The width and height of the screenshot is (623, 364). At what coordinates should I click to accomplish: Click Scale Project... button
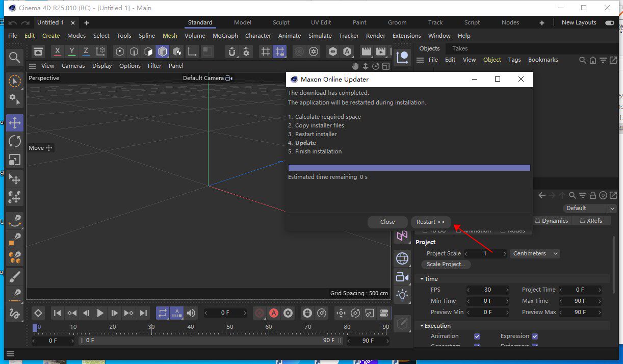tap(446, 264)
